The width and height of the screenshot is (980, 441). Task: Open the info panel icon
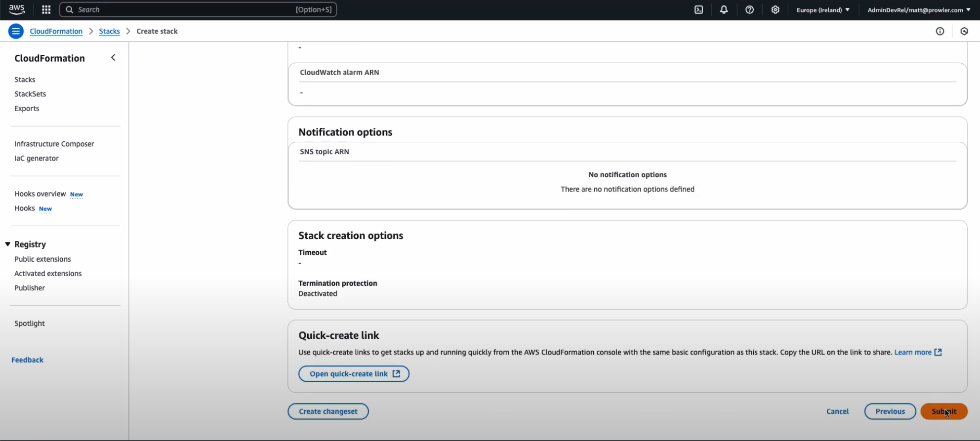(x=940, y=31)
